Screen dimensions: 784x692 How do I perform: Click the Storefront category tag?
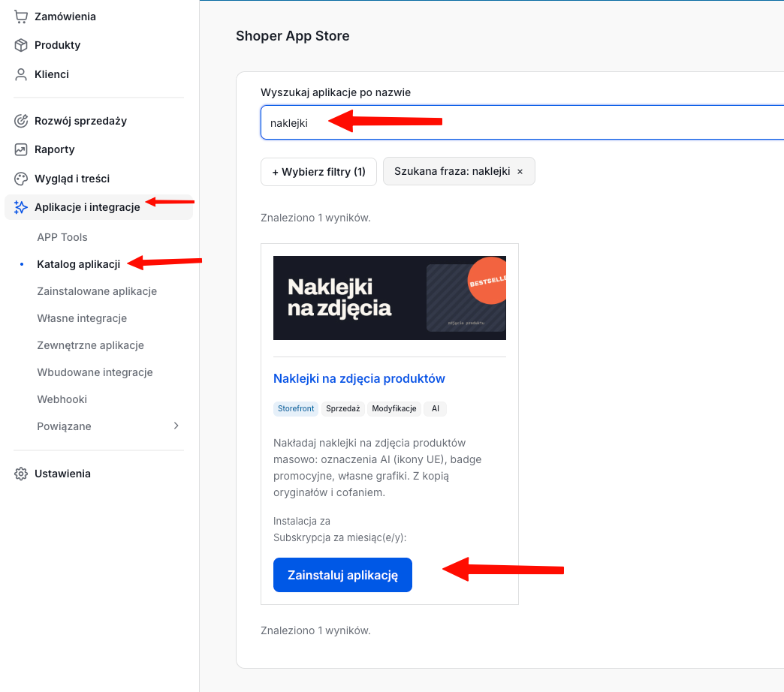pyautogui.click(x=296, y=409)
